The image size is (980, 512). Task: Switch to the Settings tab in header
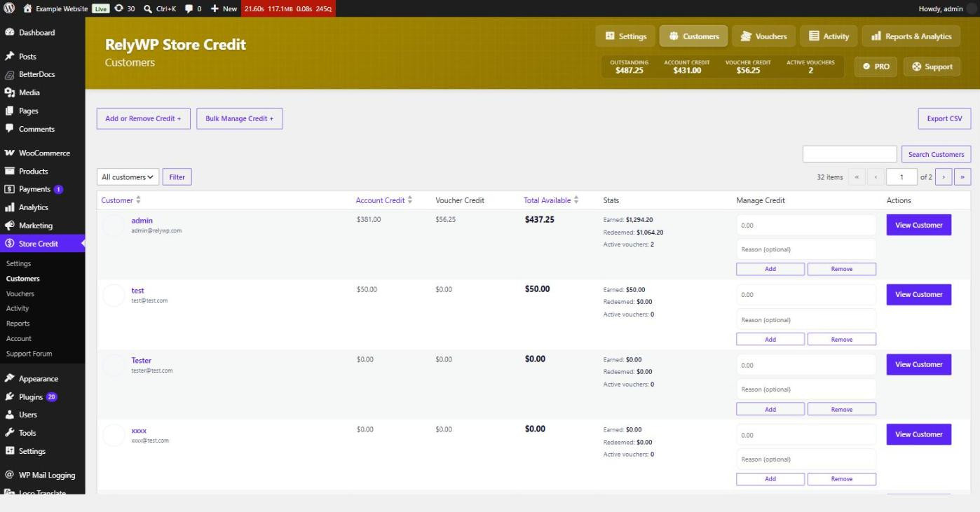[x=626, y=36]
